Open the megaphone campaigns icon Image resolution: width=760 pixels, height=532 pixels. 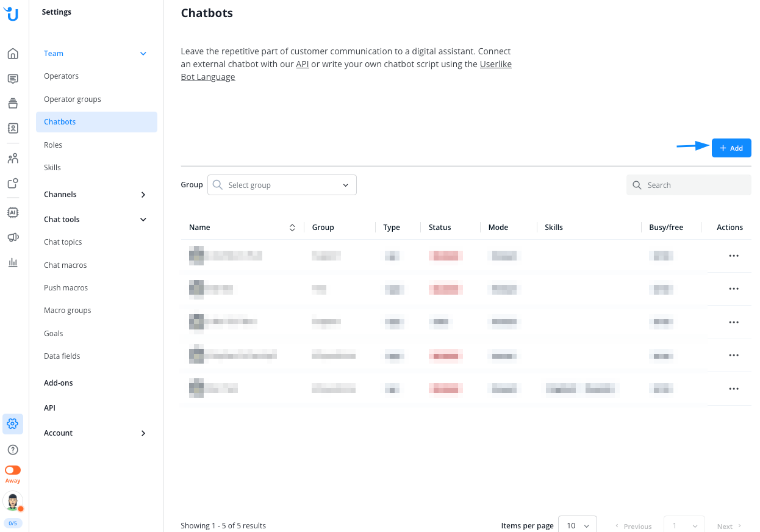[13, 237]
